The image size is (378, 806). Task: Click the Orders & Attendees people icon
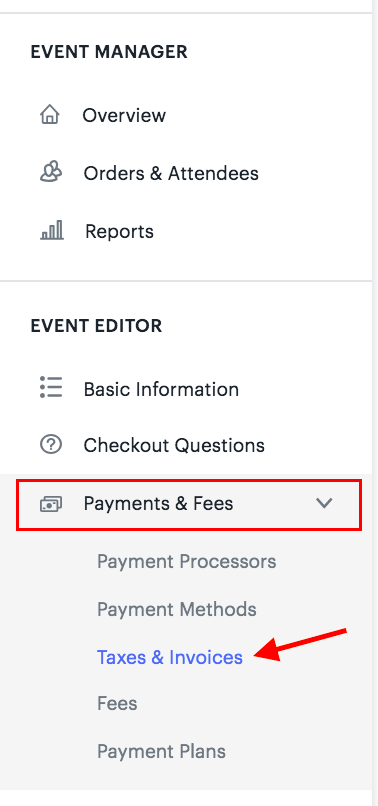pyautogui.click(x=51, y=173)
